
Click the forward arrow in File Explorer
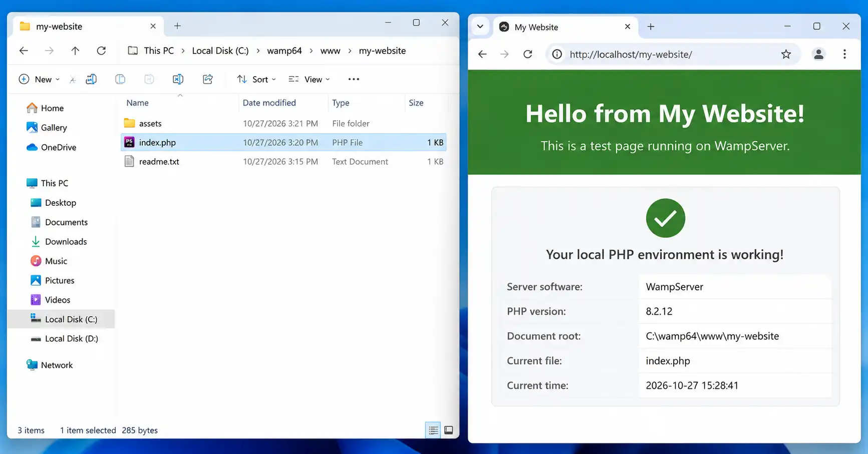click(x=49, y=51)
